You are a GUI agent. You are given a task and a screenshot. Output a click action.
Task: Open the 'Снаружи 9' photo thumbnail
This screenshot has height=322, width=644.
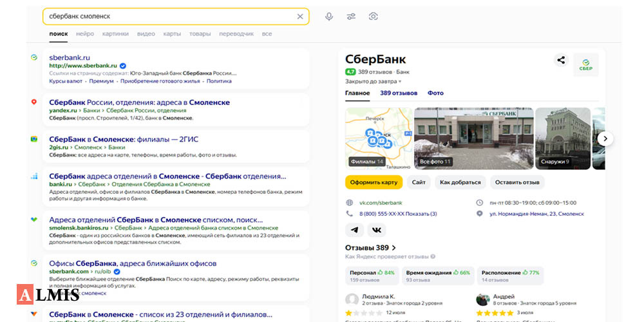(x=563, y=138)
